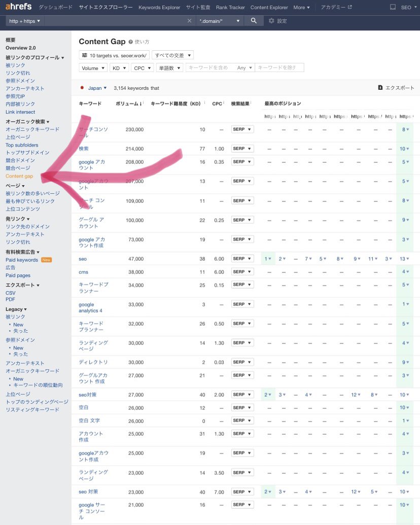Screen dimensions: 420x525
Task: Click the keyword link cms
Action: (83, 272)
